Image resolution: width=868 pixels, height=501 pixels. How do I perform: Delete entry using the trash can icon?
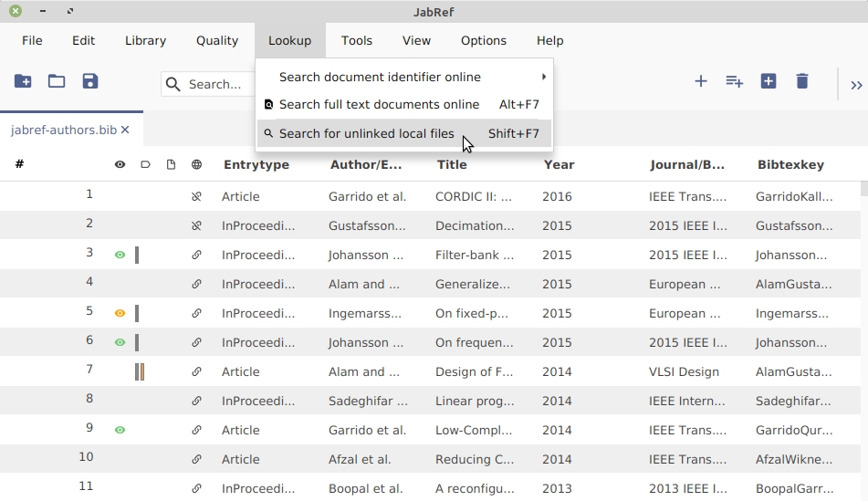[x=802, y=81]
